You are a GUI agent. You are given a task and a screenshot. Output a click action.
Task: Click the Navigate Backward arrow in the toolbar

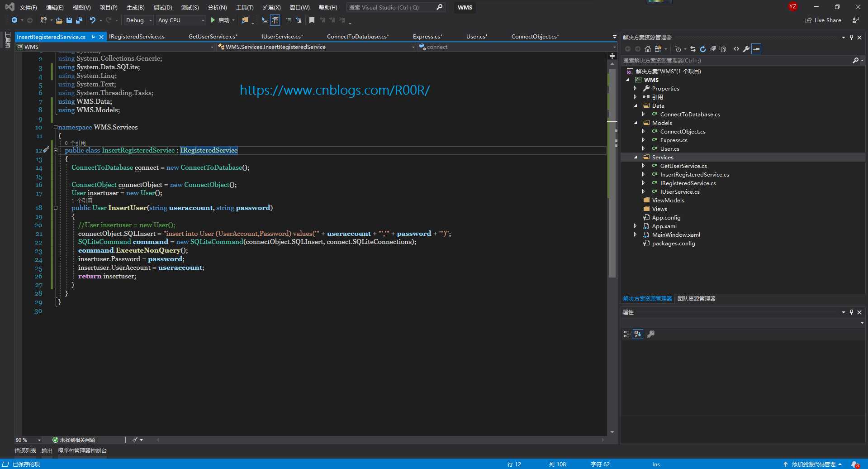tap(14, 20)
